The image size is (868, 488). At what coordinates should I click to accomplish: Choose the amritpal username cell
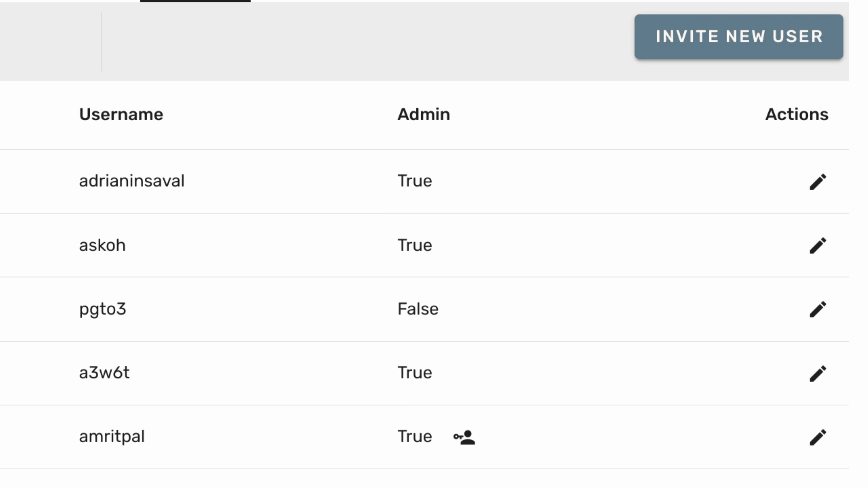tap(112, 436)
